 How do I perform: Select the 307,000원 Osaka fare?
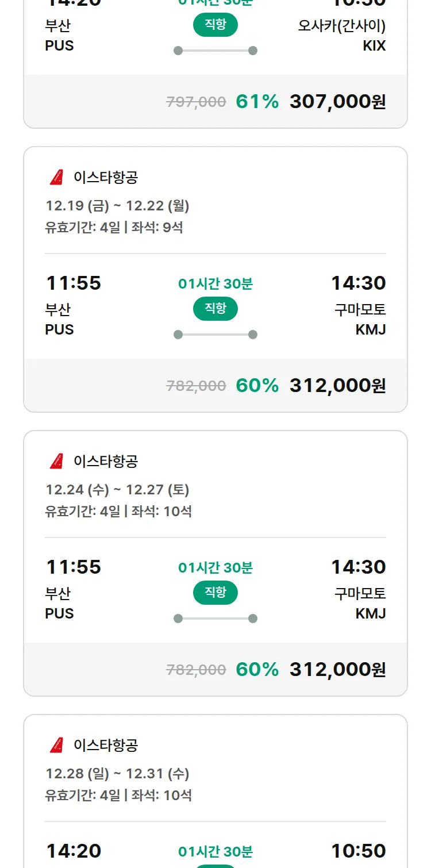click(337, 102)
